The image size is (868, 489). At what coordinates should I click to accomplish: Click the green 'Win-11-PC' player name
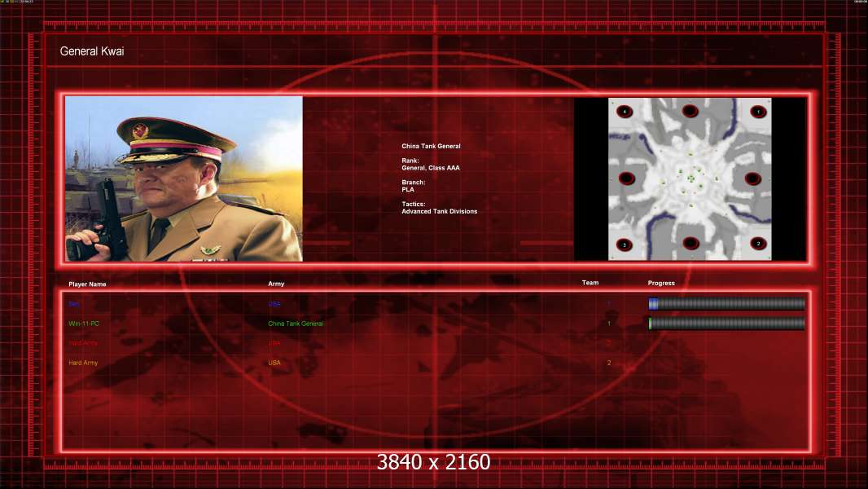pos(84,324)
